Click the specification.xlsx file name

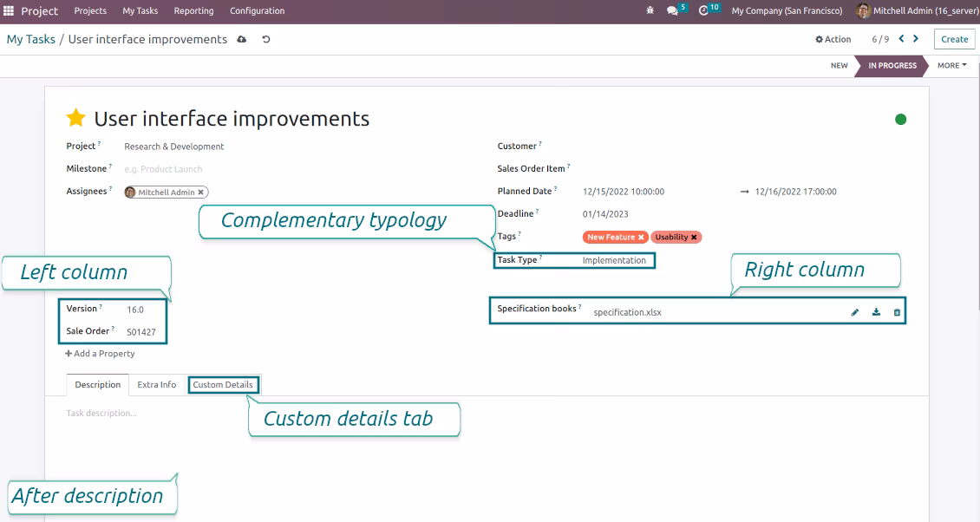tap(628, 312)
